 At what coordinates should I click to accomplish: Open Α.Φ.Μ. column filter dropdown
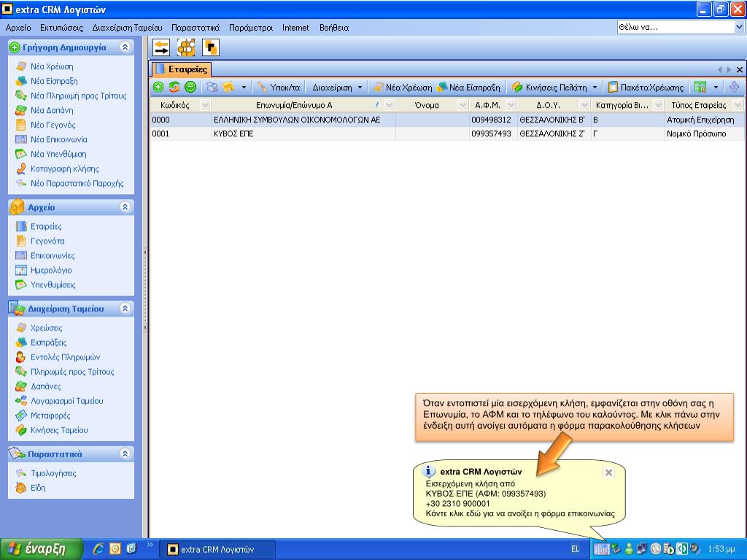coord(511,105)
